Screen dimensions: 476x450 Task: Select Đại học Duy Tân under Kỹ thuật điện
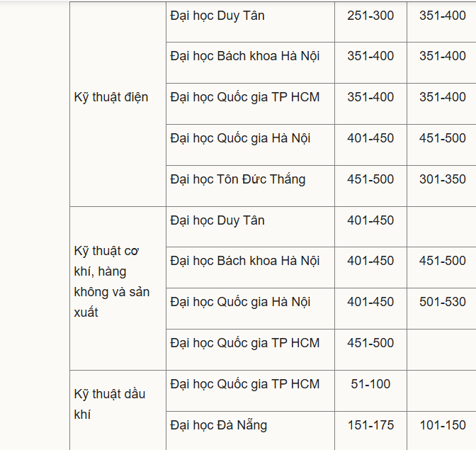pos(217,15)
